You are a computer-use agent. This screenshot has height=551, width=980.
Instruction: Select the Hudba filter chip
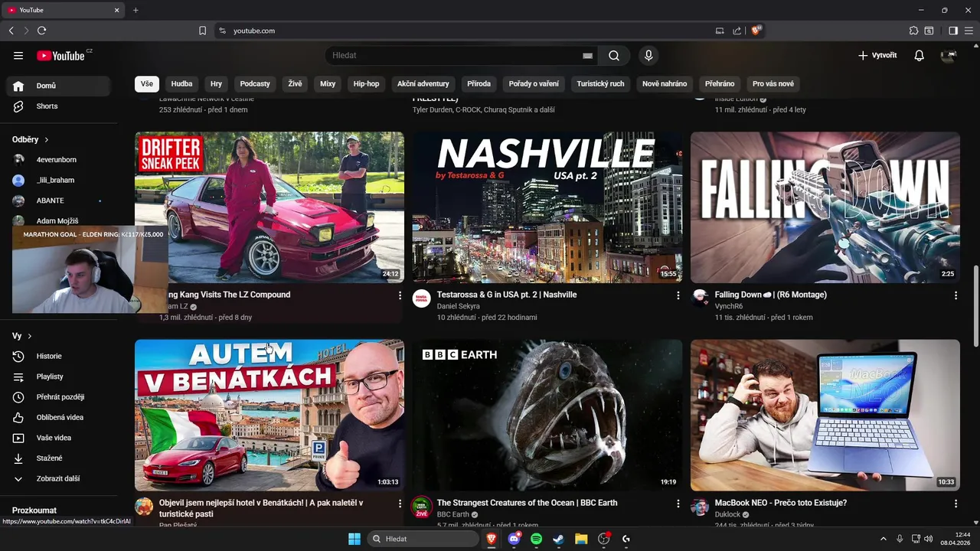pos(181,83)
